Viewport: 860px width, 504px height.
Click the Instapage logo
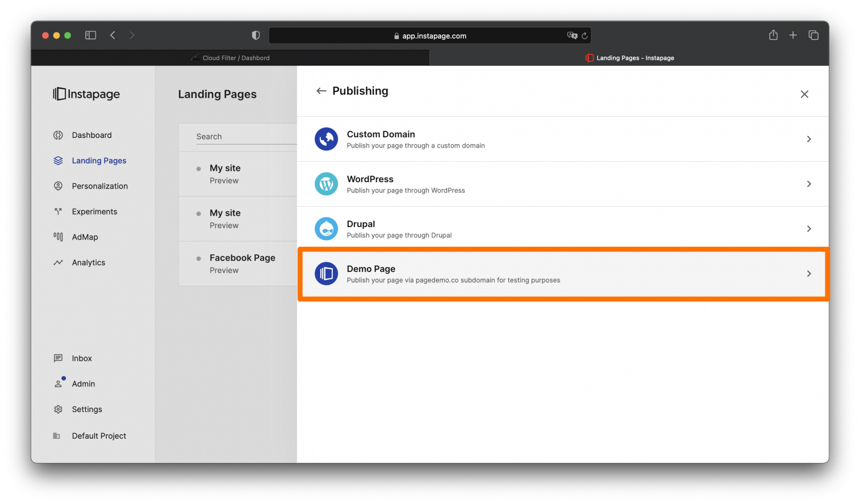coord(86,94)
